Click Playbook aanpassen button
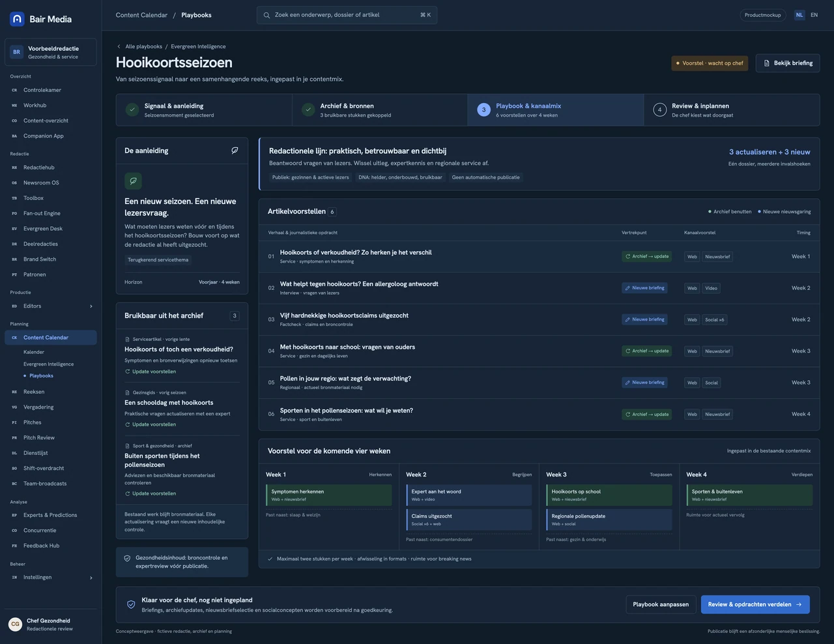The image size is (834, 644). pos(661,604)
